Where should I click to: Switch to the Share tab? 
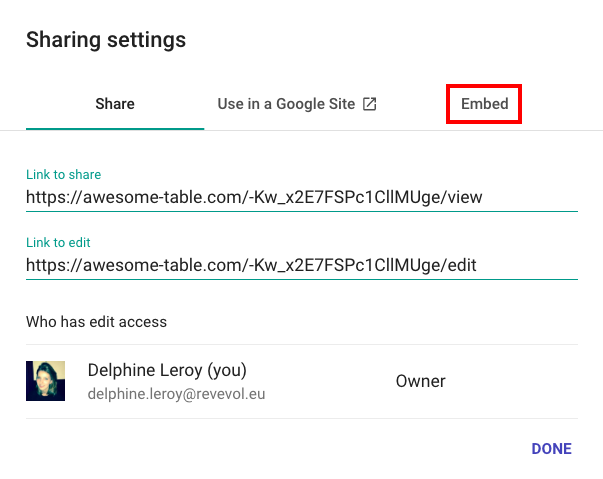[x=115, y=104]
